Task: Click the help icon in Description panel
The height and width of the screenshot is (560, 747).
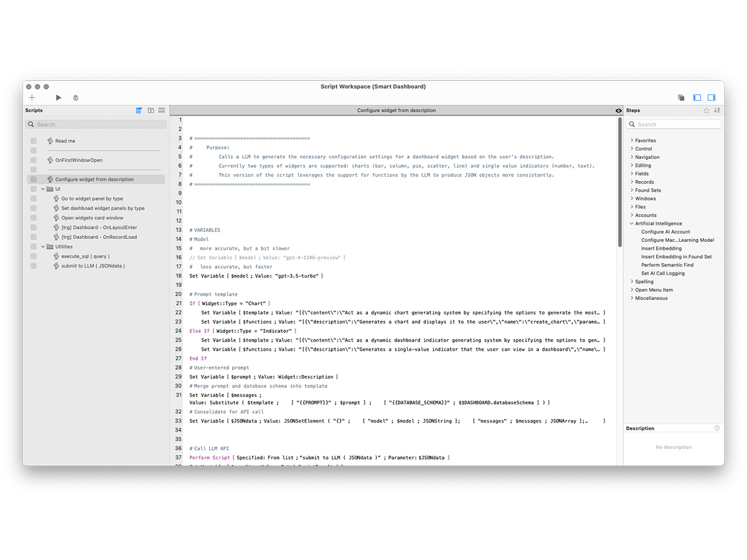Action: (x=716, y=428)
